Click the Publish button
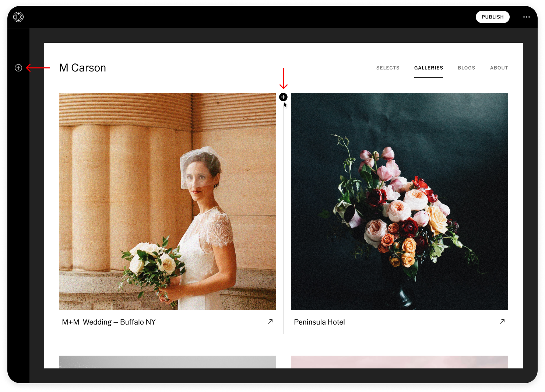 coord(492,17)
